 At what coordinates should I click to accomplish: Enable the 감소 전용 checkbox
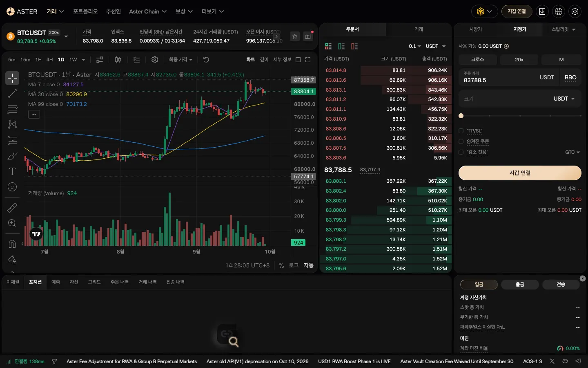(461, 152)
